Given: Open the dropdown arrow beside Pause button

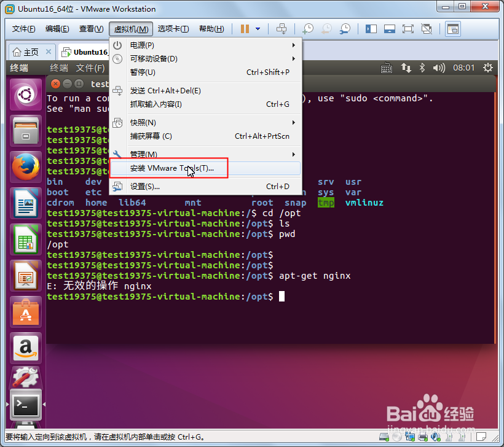Looking at the screenshot, I should click(258, 29).
